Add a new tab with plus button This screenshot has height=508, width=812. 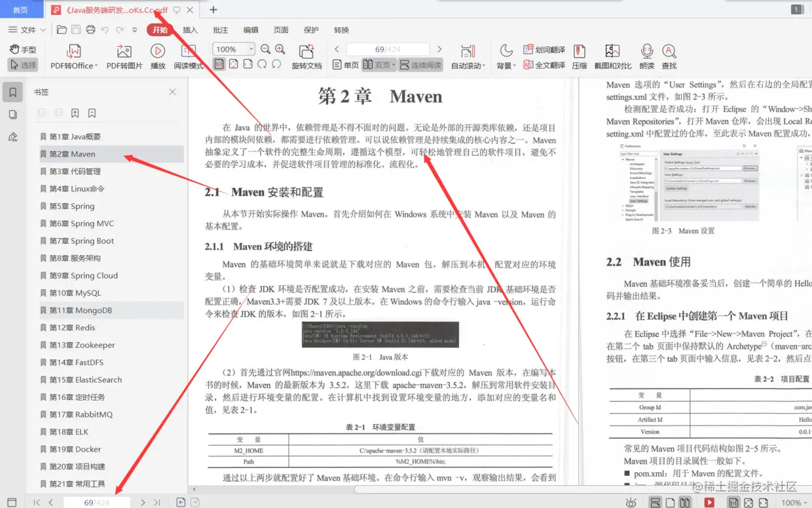coord(213,10)
